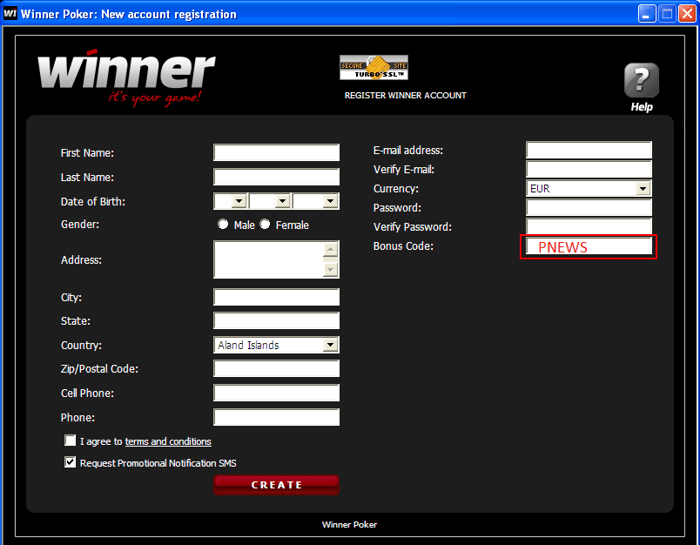Click the E-mail address field
This screenshot has height=545, width=700.
(589, 150)
